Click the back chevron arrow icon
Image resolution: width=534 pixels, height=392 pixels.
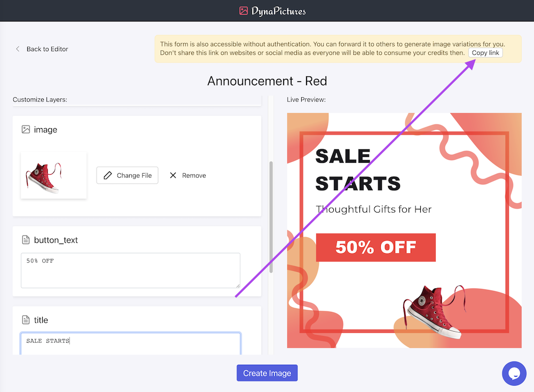point(18,49)
